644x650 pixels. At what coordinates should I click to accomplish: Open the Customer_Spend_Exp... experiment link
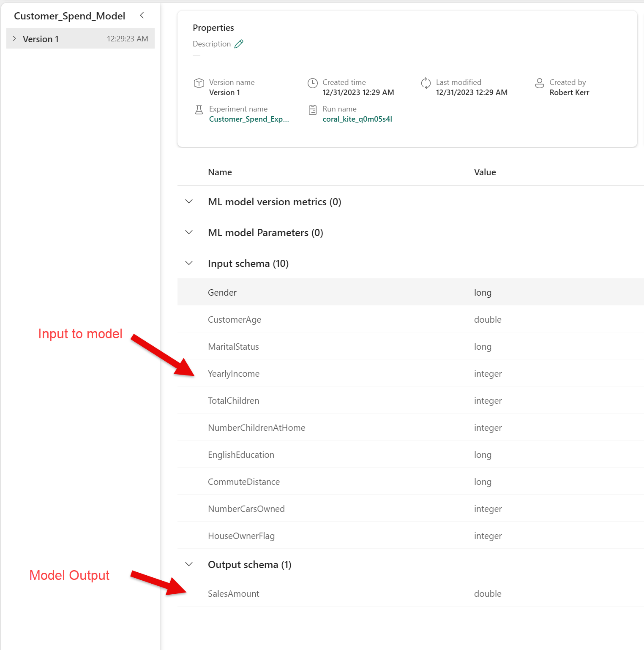click(x=249, y=119)
